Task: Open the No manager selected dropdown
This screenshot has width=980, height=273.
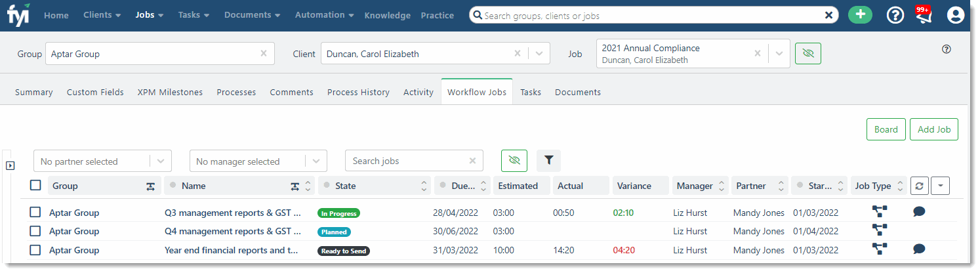Action: [x=258, y=161]
